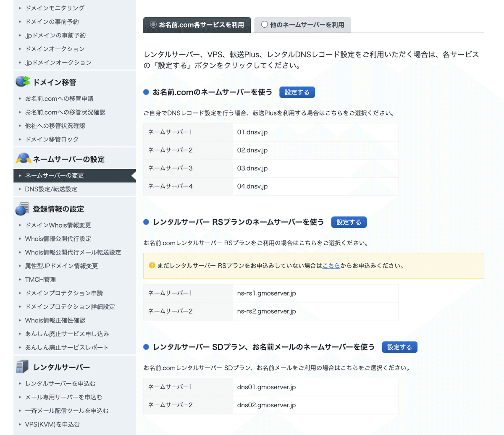The width and height of the screenshot is (504, 435).
Task: Click the 03.dnsv.jp nameserver value
Action: 252,168
